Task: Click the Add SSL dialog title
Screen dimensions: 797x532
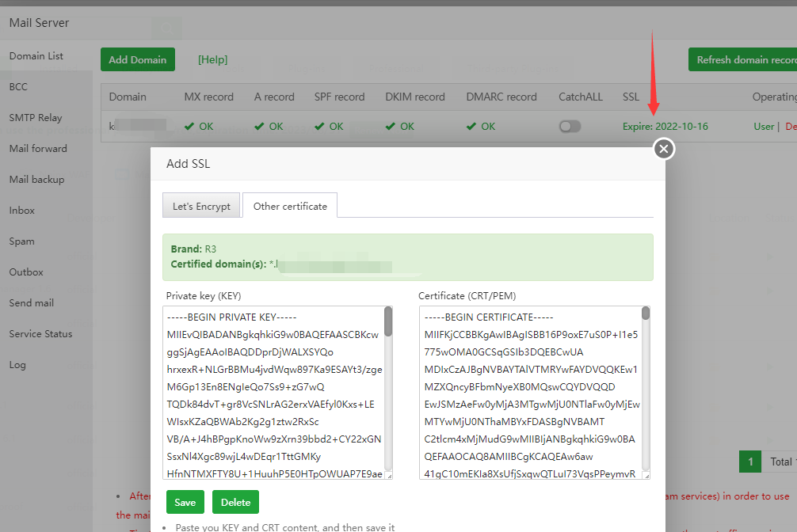Action: coord(188,164)
